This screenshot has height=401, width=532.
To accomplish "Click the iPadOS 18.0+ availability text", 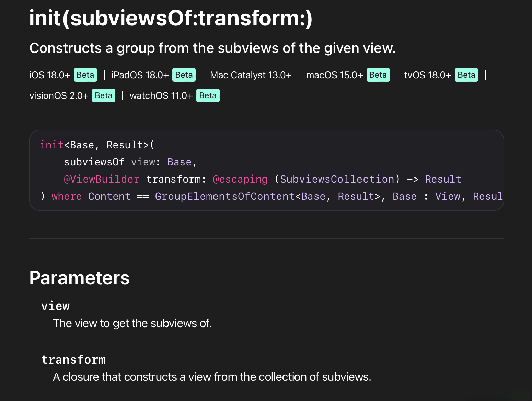I will tap(140, 75).
